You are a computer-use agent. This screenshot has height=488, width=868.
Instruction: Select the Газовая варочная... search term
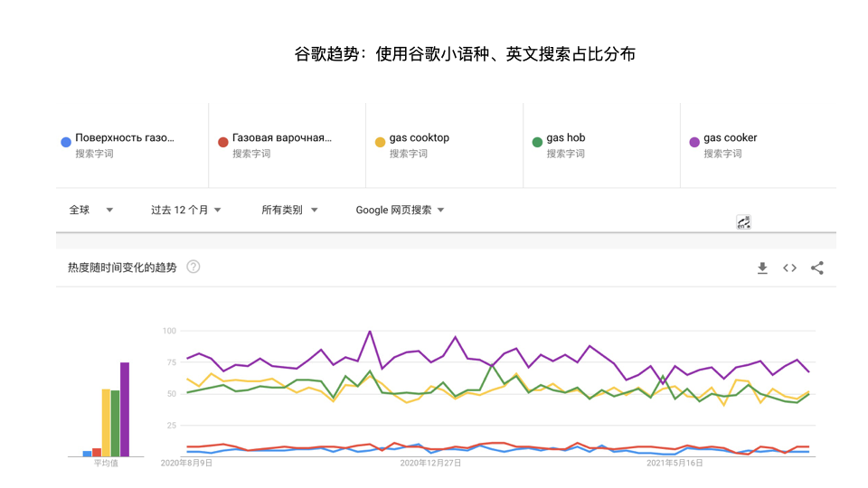(x=282, y=137)
